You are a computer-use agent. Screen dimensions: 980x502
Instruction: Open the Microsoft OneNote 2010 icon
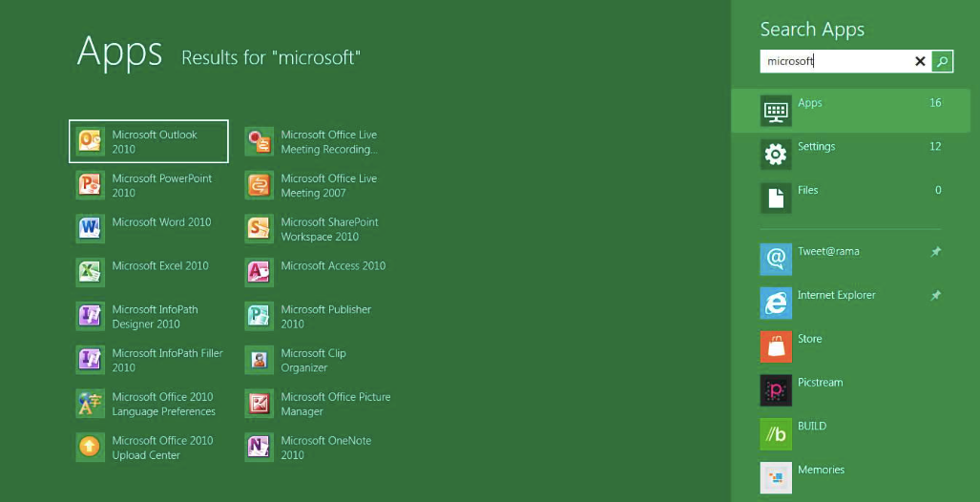259,448
